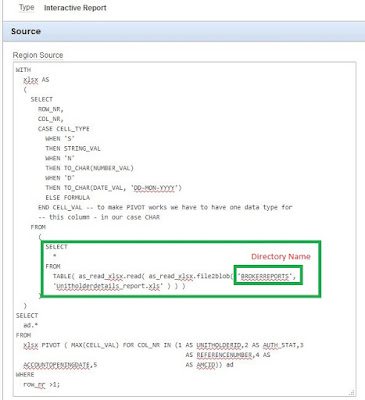Image resolution: width=365 pixels, height=400 pixels.
Task: Click the Source section header
Action: (184, 32)
